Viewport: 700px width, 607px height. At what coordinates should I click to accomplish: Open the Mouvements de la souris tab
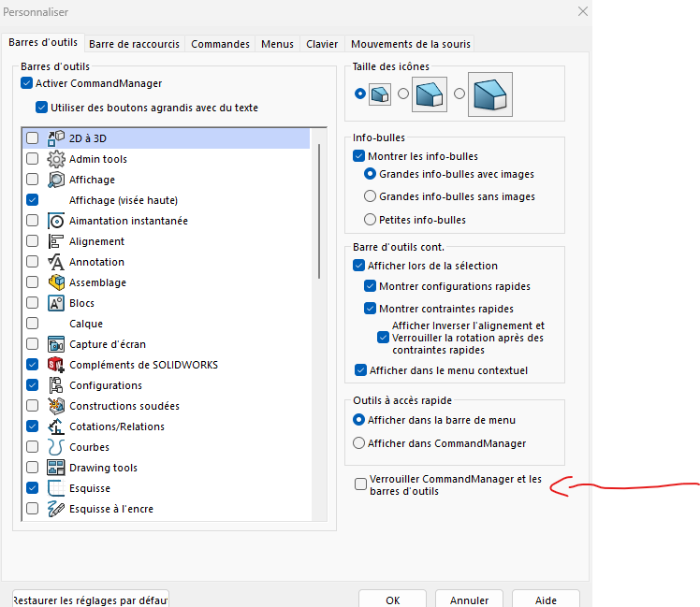pyautogui.click(x=411, y=44)
